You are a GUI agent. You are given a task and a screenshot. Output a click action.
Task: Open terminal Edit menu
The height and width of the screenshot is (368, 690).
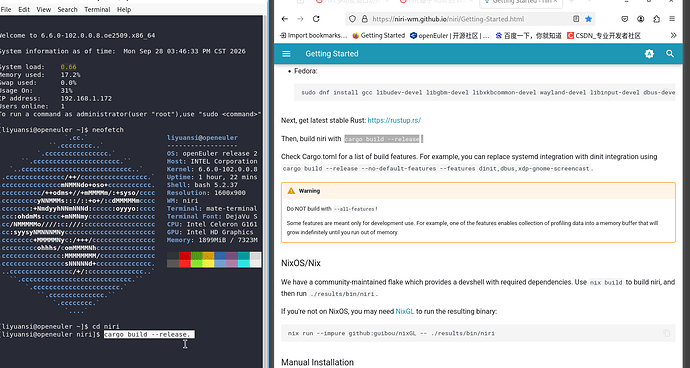(x=24, y=9)
